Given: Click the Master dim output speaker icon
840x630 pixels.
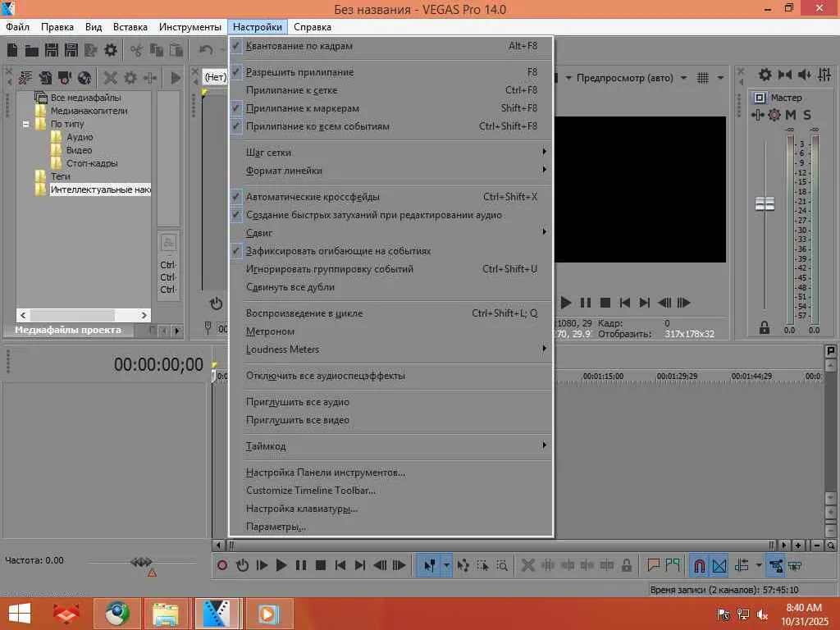Looking at the screenshot, I should [x=804, y=75].
